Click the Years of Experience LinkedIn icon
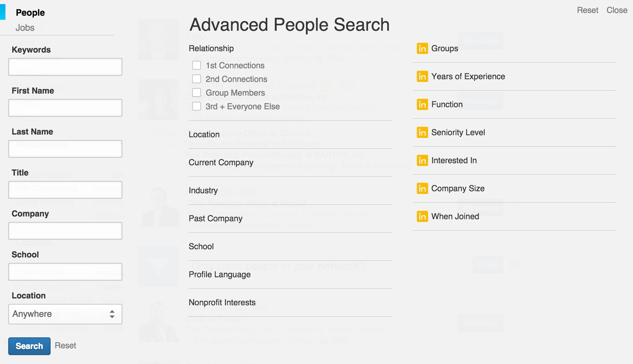The width and height of the screenshot is (633, 364). 423,76
